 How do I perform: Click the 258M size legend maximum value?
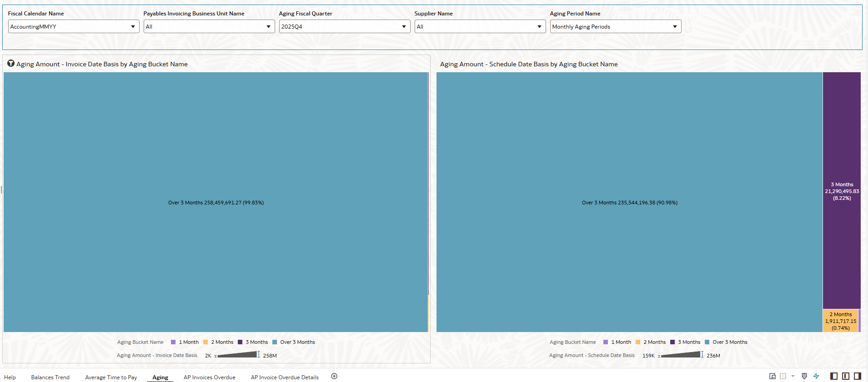270,356
